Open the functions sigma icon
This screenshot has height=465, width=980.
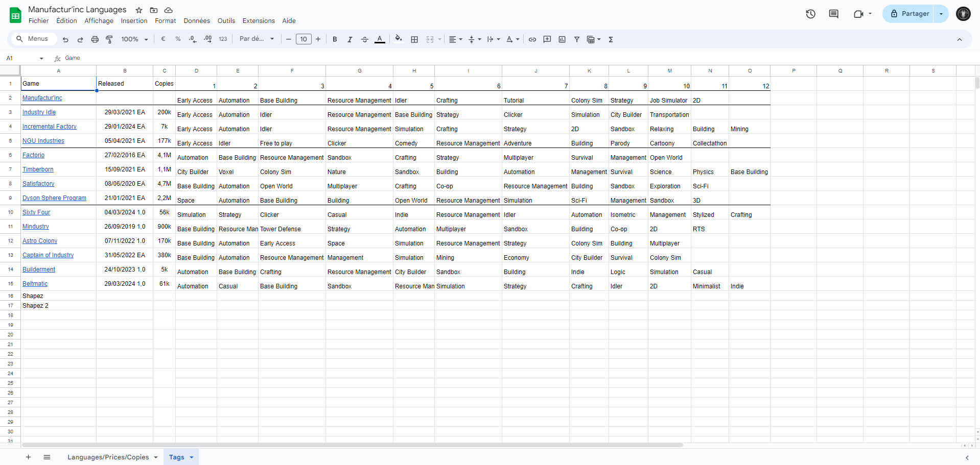tap(611, 39)
